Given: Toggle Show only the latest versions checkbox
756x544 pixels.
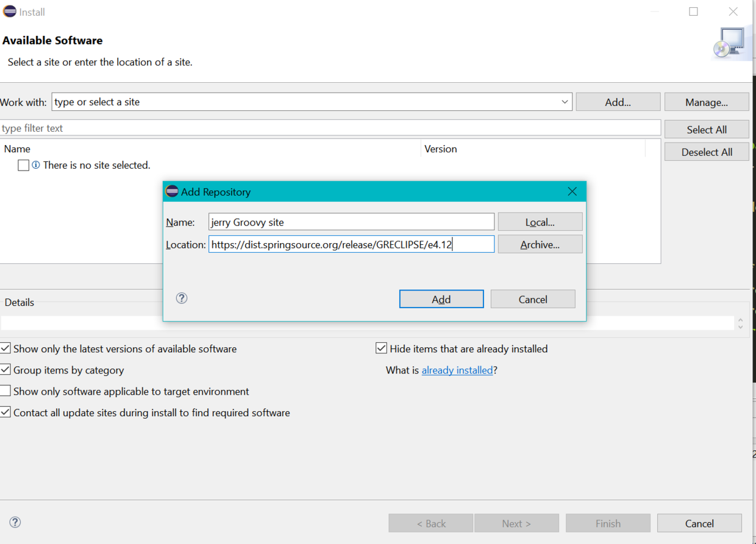Looking at the screenshot, I should click(5, 348).
